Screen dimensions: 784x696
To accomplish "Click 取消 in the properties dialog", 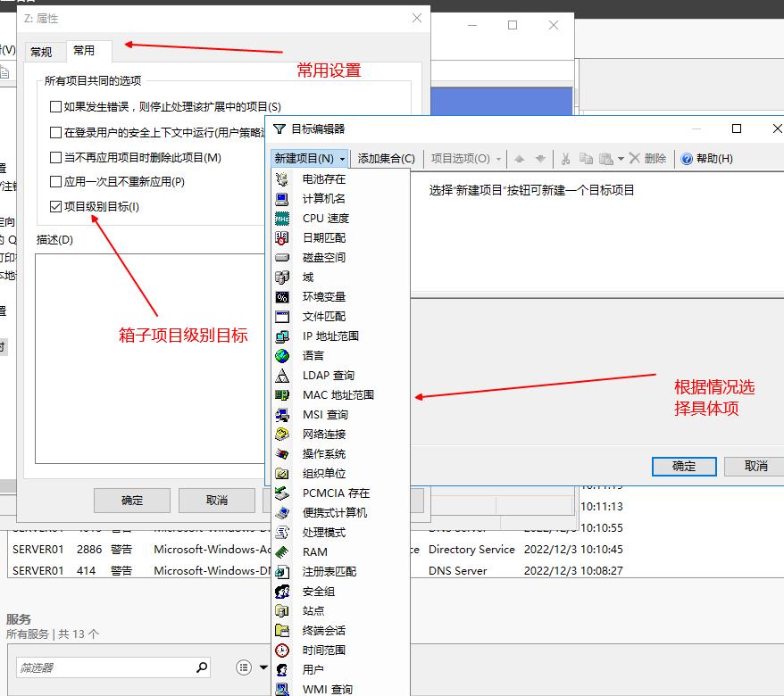I will point(216,500).
